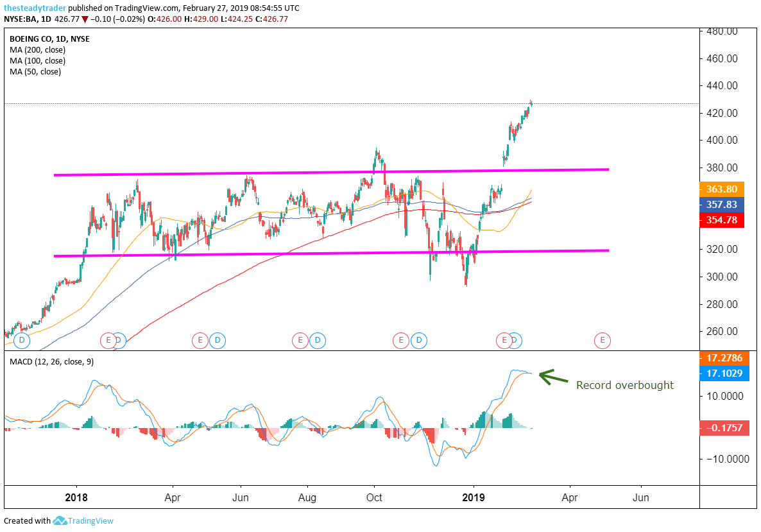The image size is (761, 532).
Task: Select the lower magenta support trend line
Action: tap(332, 253)
